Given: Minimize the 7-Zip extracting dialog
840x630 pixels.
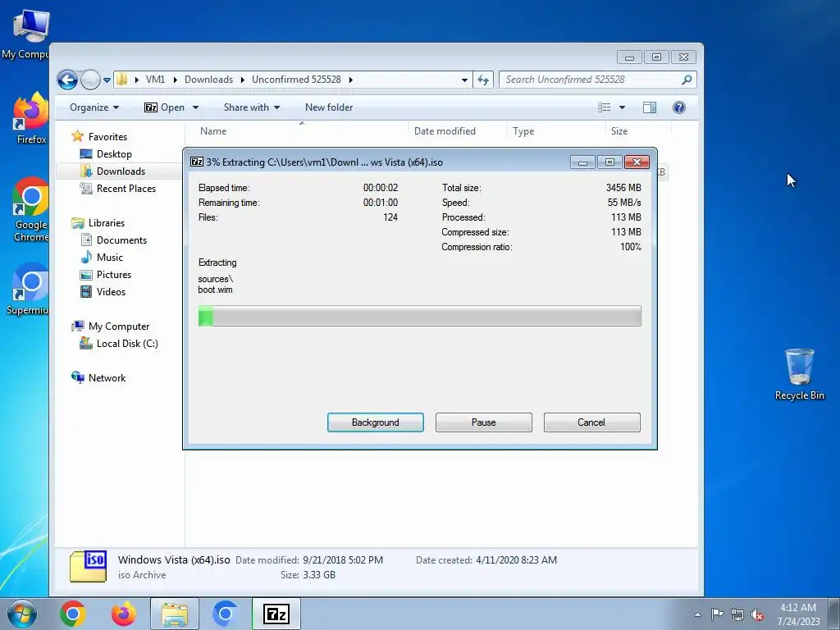Looking at the screenshot, I should (582, 162).
